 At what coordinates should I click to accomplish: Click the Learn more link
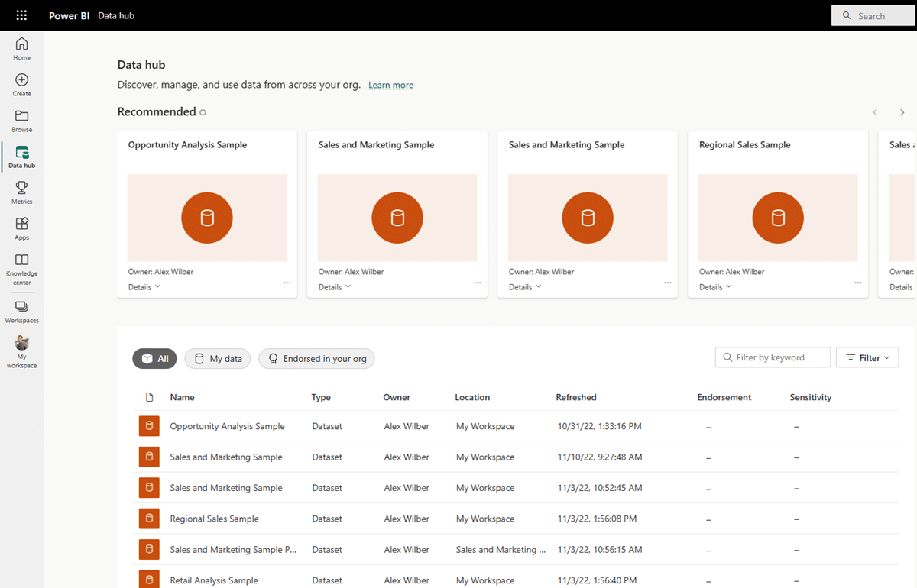coord(390,85)
